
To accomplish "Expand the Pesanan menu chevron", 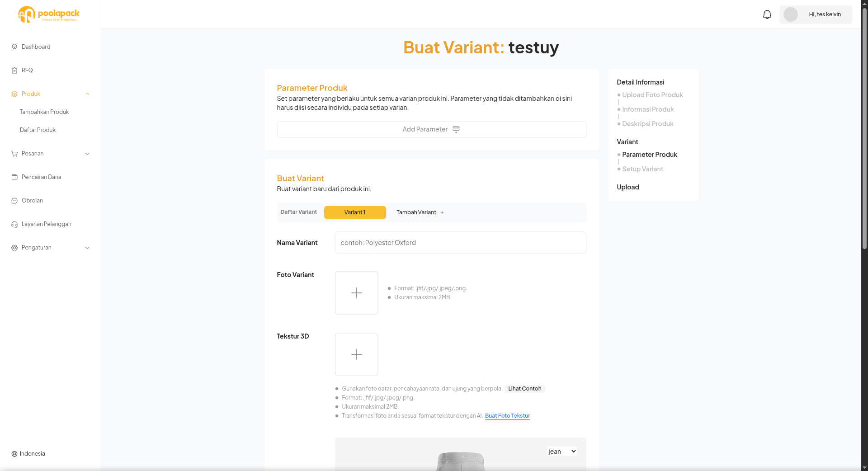I will point(87,154).
